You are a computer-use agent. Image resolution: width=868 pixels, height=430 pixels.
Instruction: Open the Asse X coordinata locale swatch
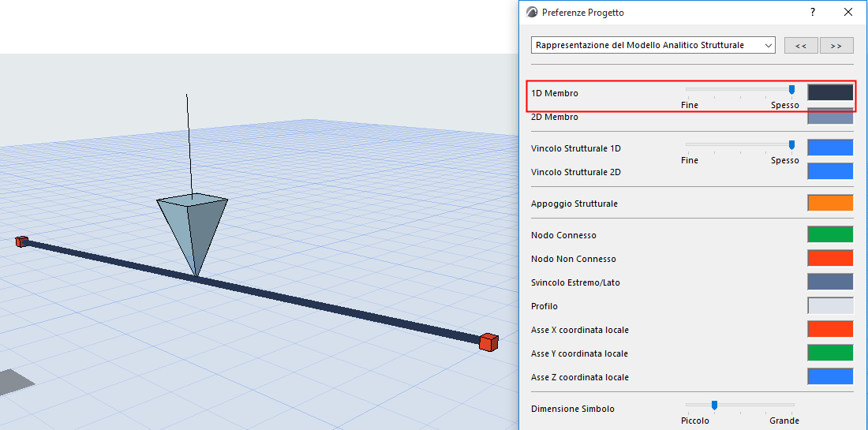(x=830, y=329)
